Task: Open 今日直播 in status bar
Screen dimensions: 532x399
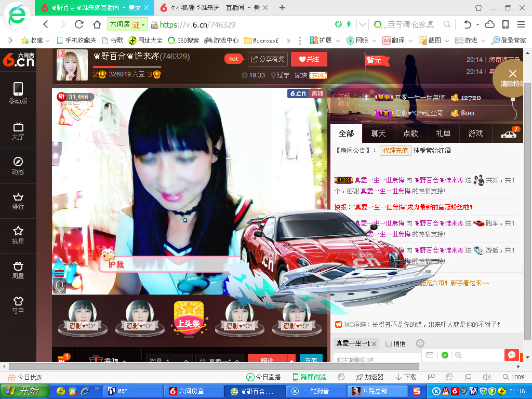Action: pyautogui.click(x=263, y=377)
